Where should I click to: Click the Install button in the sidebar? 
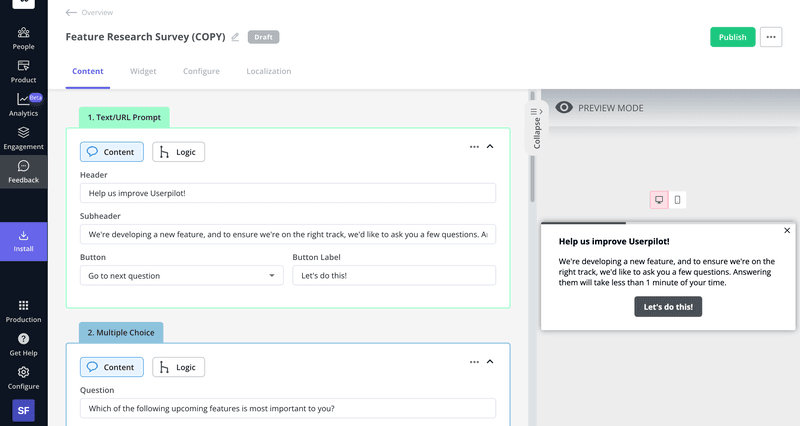(23, 241)
